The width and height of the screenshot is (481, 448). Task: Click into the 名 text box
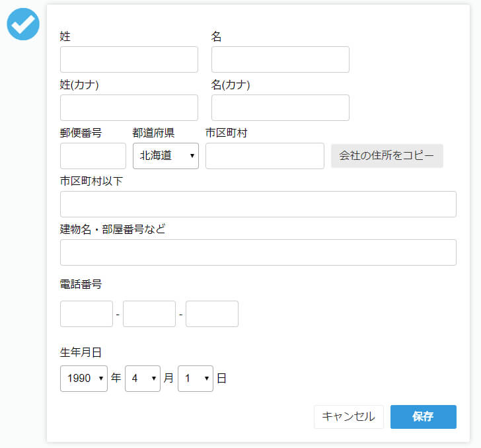pos(280,59)
